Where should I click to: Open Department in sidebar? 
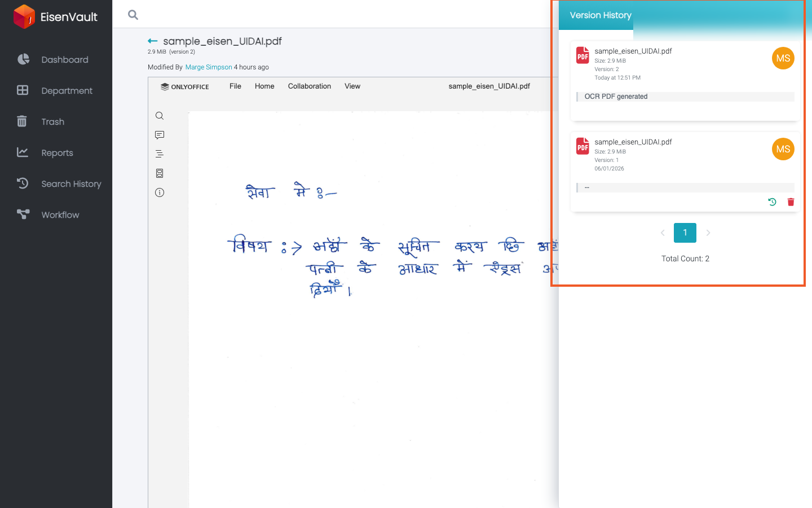click(x=67, y=91)
